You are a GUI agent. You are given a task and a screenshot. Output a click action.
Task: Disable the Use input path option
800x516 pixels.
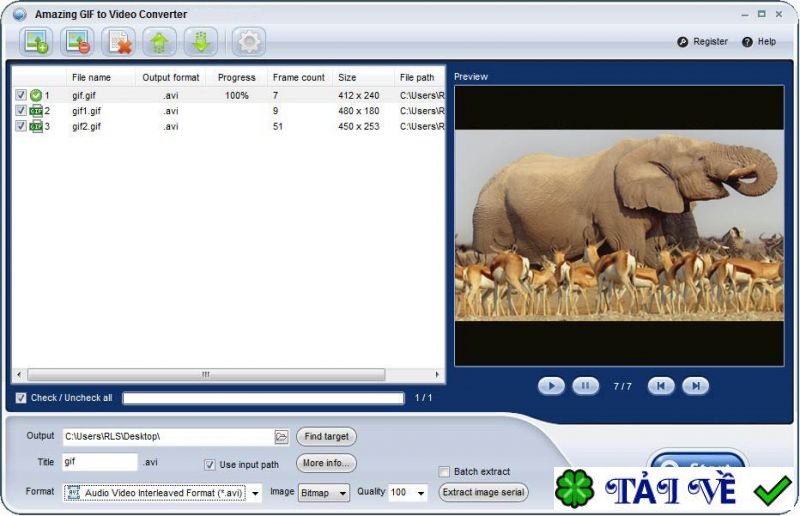[210, 464]
